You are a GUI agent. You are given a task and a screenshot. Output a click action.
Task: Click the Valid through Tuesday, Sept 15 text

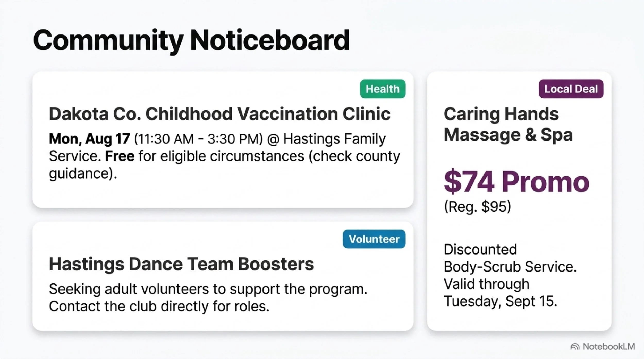click(x=500, y=293)
